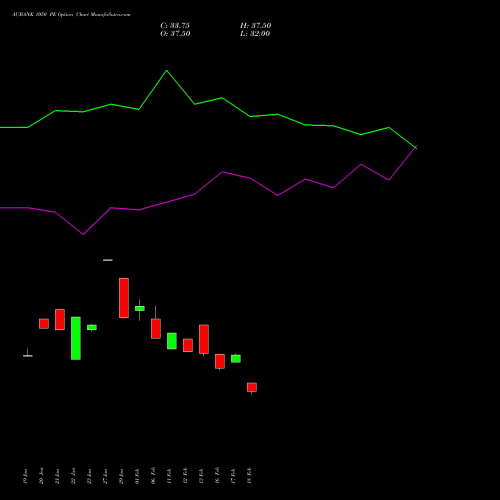Click the tall green candle above 22 Jan
The height and width of the screenshot is (500, 500).
pos(76,338)
